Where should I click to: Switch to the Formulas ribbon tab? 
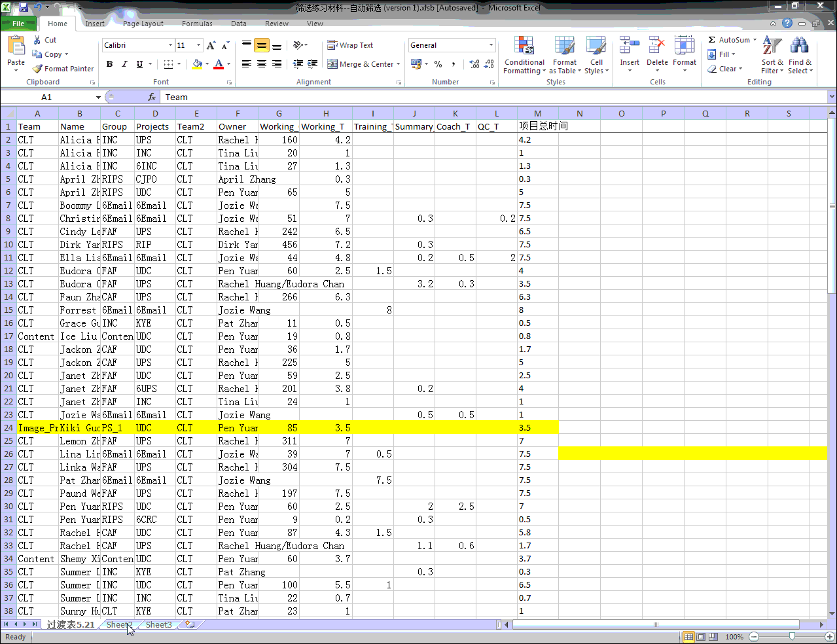coord(197,24)
